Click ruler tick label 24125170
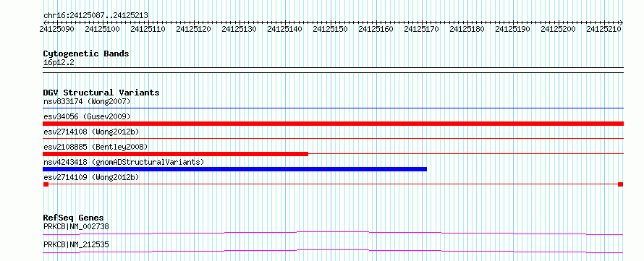 point(421,29)
